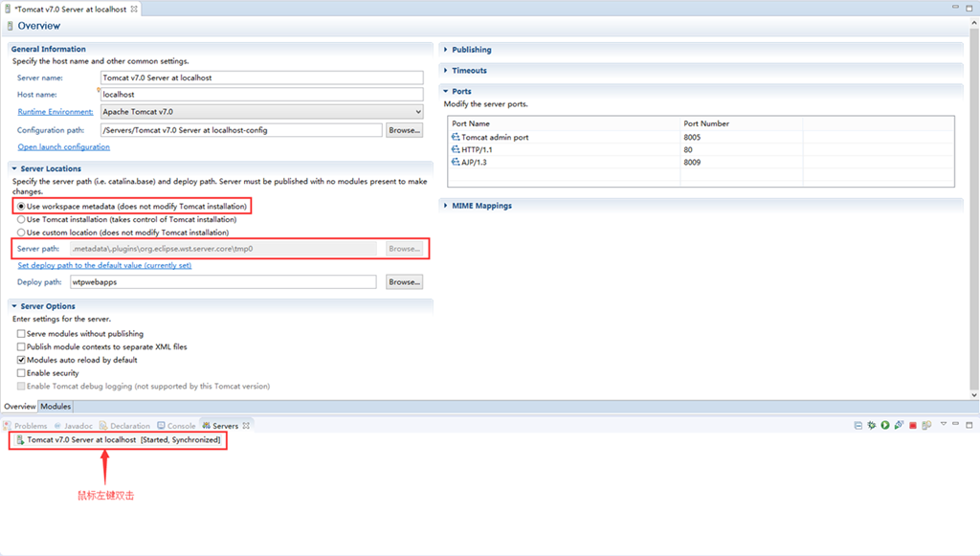This screenshot has height=556, width=980.
Task: Expand the Timeouts section
Action: (446, 71)
